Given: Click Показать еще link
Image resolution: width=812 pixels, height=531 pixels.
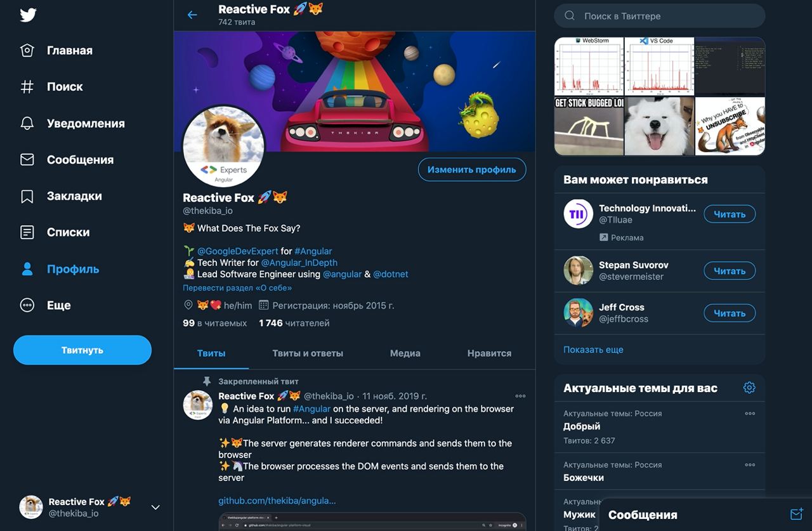Looking at the screenshot, I should coord(593,350).
